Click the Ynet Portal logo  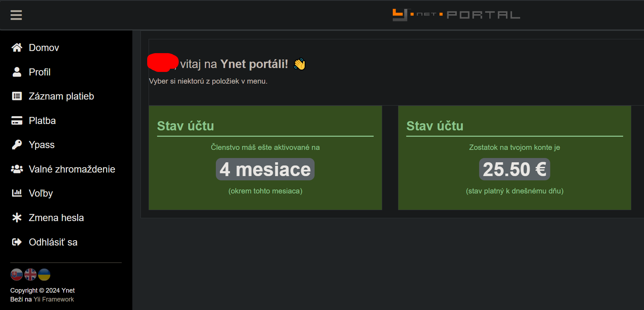[456, 15]
